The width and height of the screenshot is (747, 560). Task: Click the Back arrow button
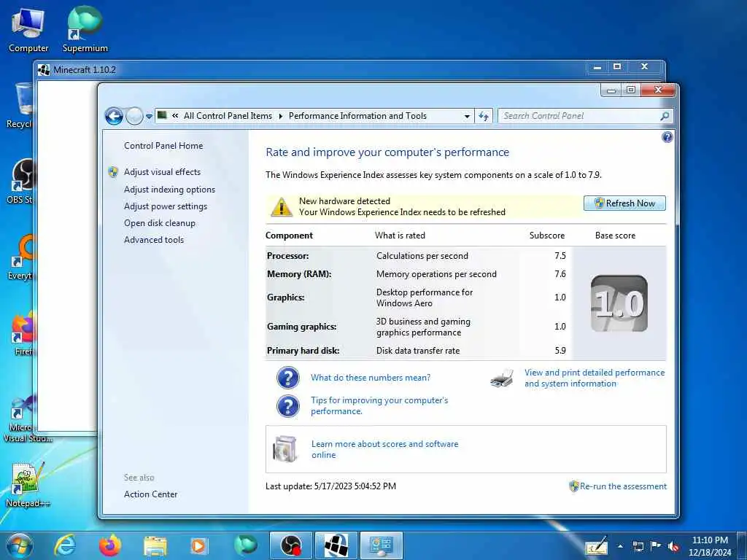(x=114, y=116)
